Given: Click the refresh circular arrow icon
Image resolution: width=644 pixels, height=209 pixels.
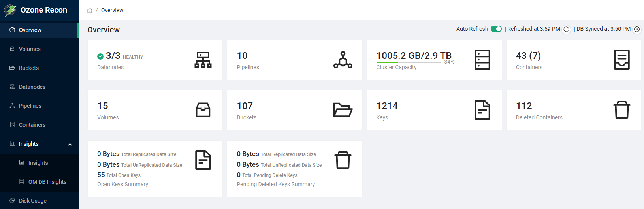Looking at the screenshot, I should [x=566, y=29].
